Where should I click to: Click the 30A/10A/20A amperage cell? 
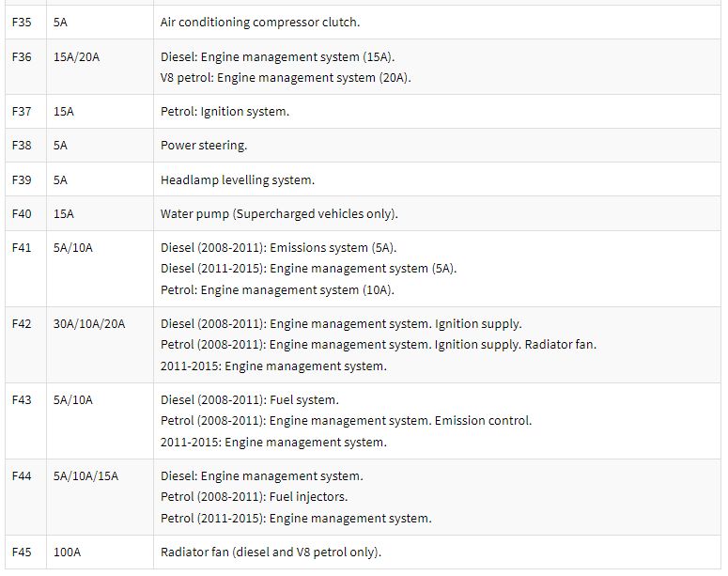(89, 324)
